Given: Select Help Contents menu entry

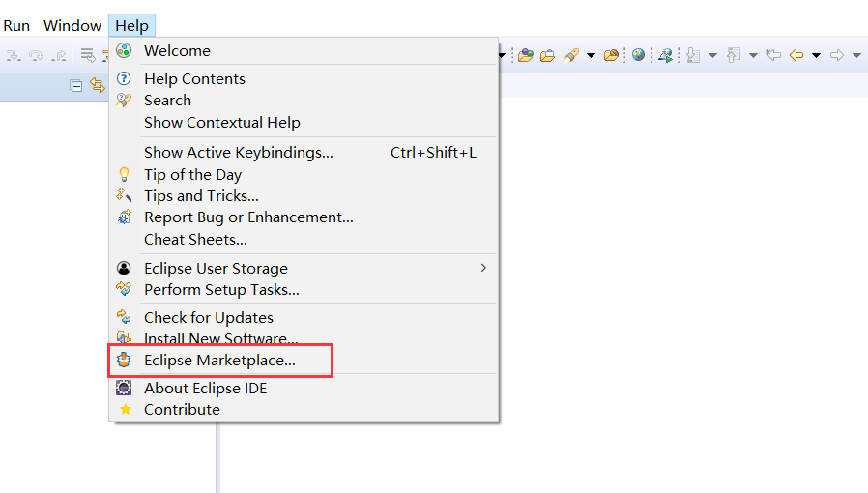Looking at the screenshot, I should [304, 79].
